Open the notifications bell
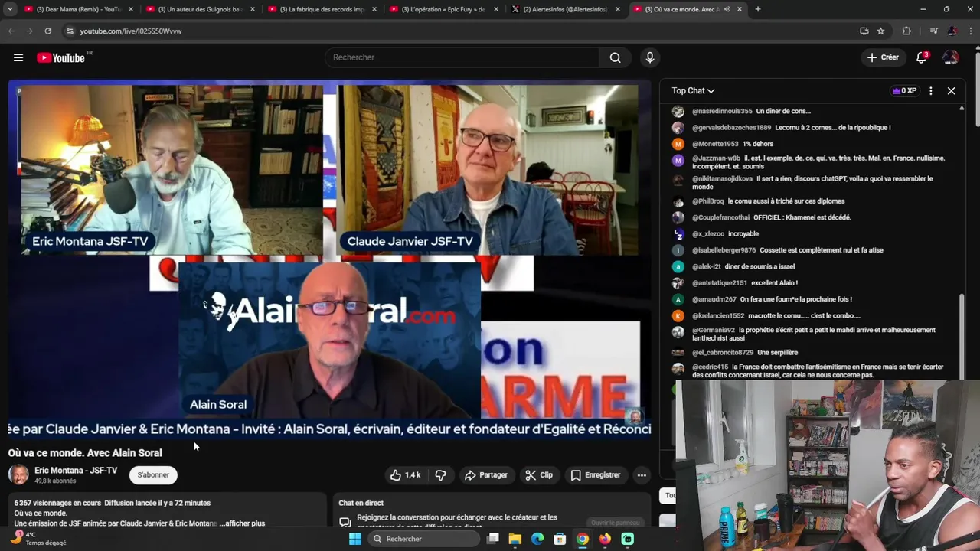This screenshot has width=980, height=551. [x=922, y=57]
